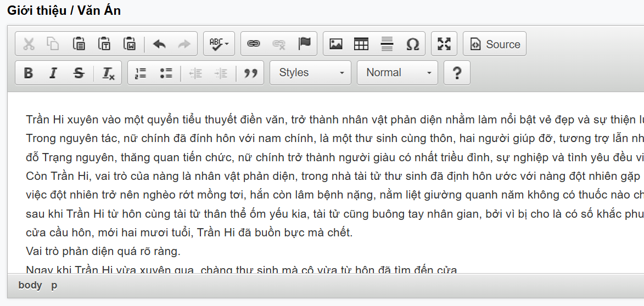Undo the last edit
This screenshot has width=644, height=306.
(x=159, y=44)
